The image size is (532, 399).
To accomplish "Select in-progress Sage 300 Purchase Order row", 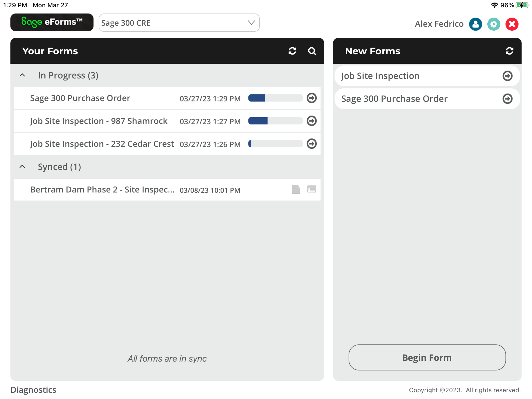I will click(x=167, y=98).
